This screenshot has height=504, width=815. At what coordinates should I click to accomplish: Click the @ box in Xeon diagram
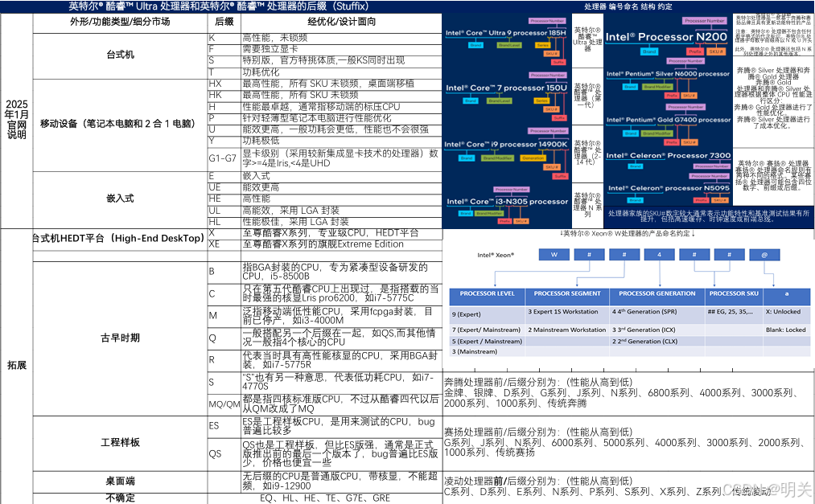764,255
